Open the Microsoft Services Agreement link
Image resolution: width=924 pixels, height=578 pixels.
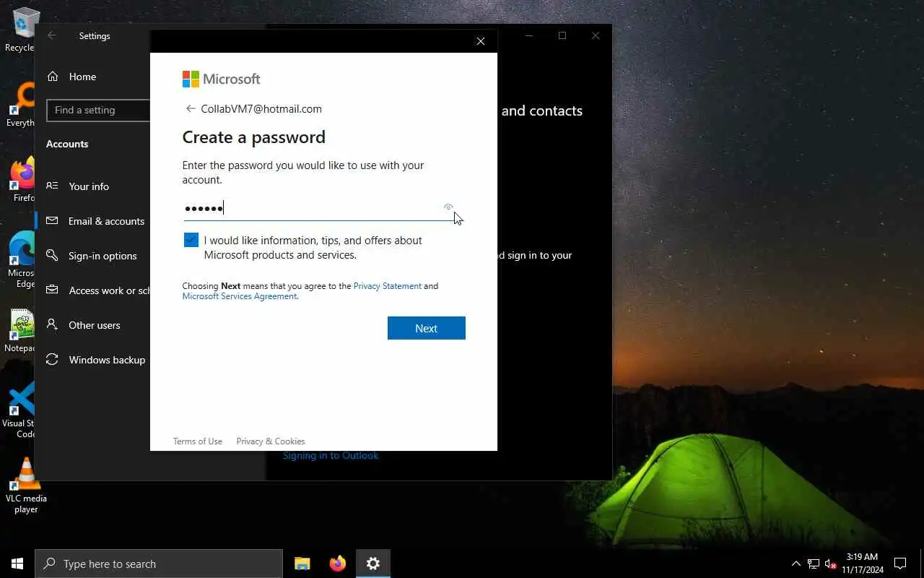coord(240,296)
